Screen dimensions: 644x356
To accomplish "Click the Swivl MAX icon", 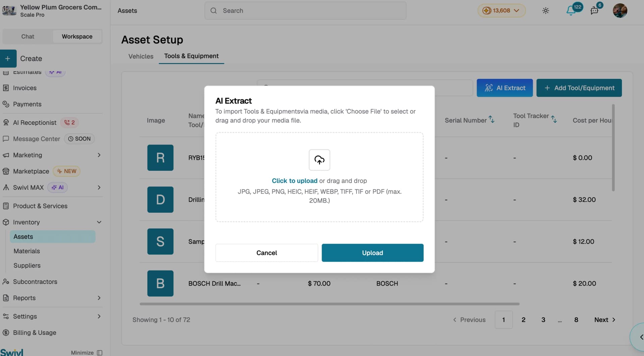I will point(6,187).
